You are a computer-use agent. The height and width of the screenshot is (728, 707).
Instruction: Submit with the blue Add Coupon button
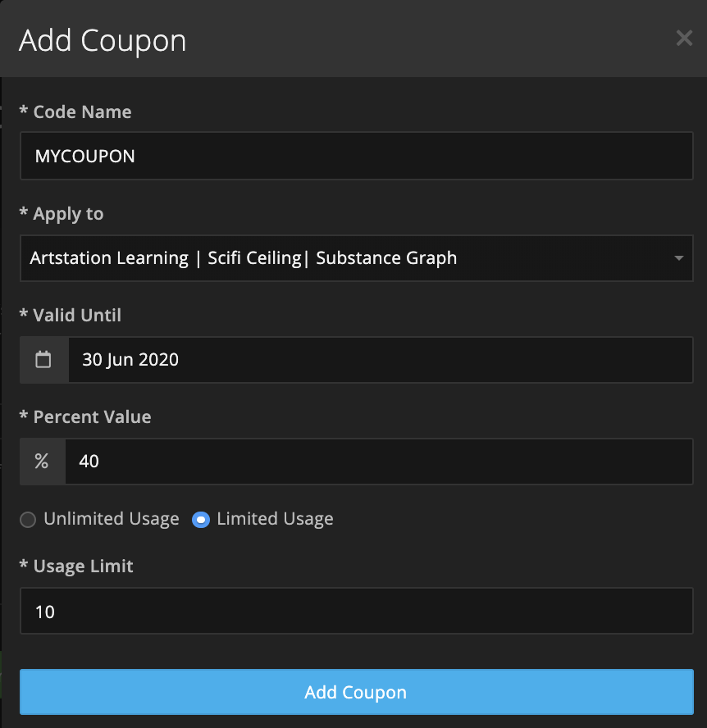tap(356, 692)
